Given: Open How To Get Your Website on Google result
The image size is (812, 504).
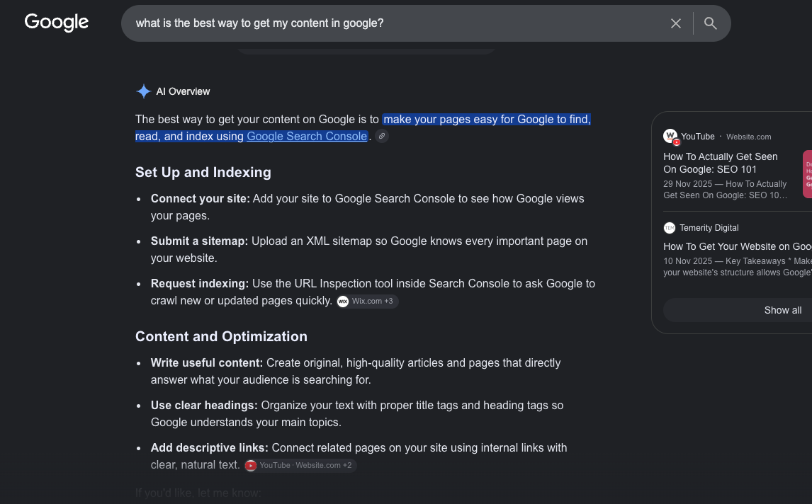Looking at the screenshot, I should [738, 247].
